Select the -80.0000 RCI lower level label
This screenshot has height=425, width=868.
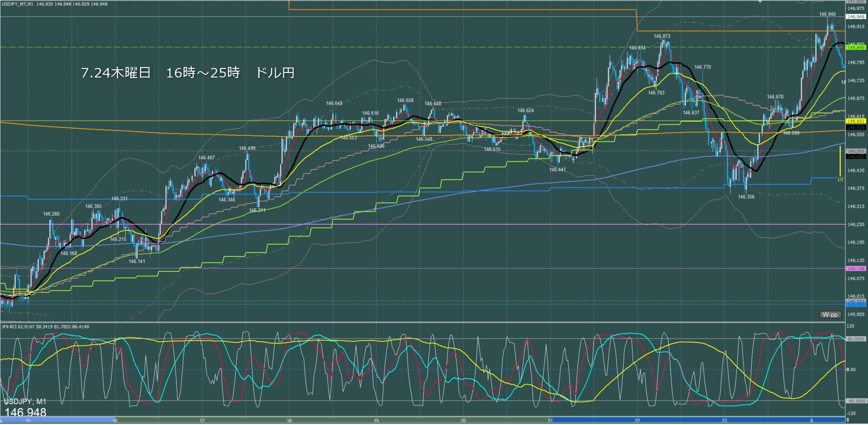tap(856, 401)
